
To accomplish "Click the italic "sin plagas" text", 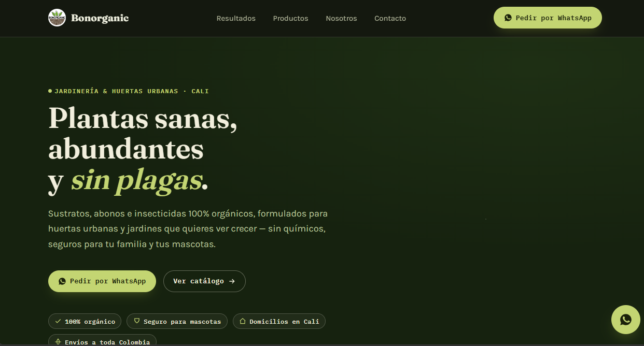I will point(136,180).
